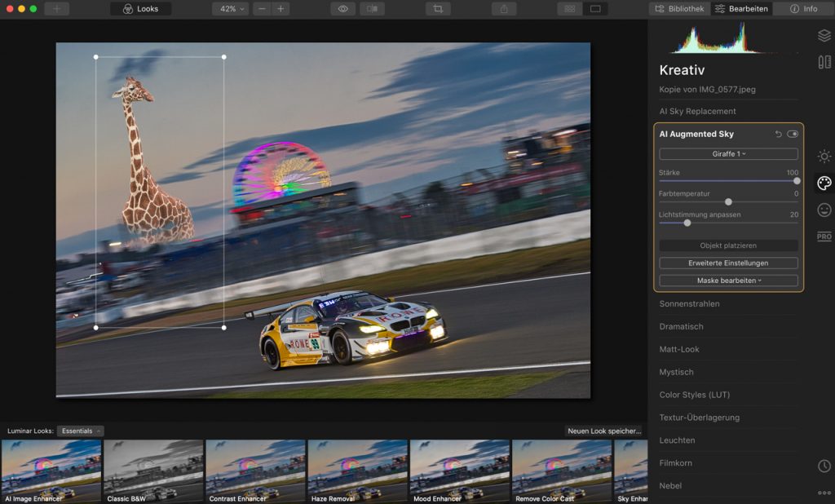The image size is (835, 504).
Task: Click the Erweiterte Einstellungen button
Action: click(x=728, y=263)
